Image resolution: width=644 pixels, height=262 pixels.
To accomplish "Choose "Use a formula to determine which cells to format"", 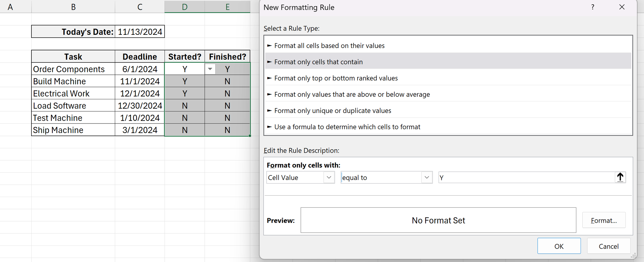I will point(347,127).
